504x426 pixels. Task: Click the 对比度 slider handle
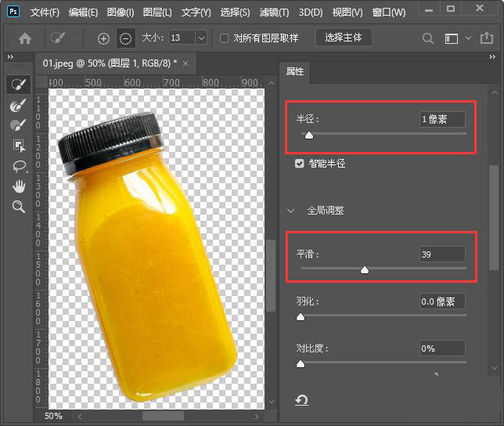[x=301, y=363]
